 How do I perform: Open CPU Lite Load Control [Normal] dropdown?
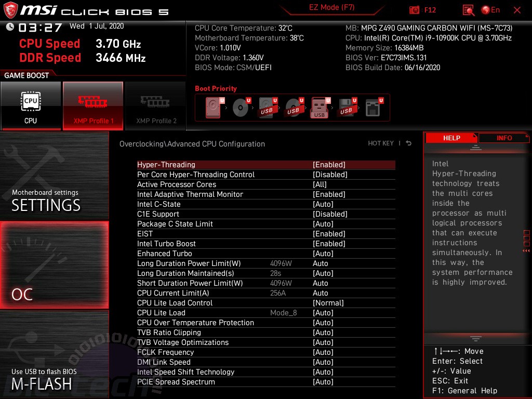[328, 303]
